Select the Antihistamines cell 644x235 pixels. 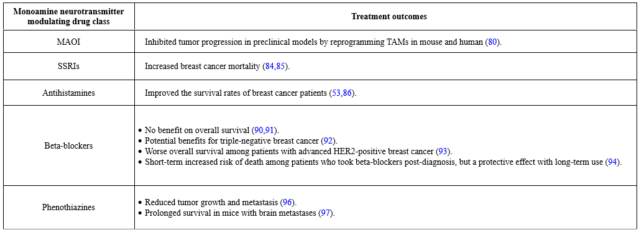68,93
